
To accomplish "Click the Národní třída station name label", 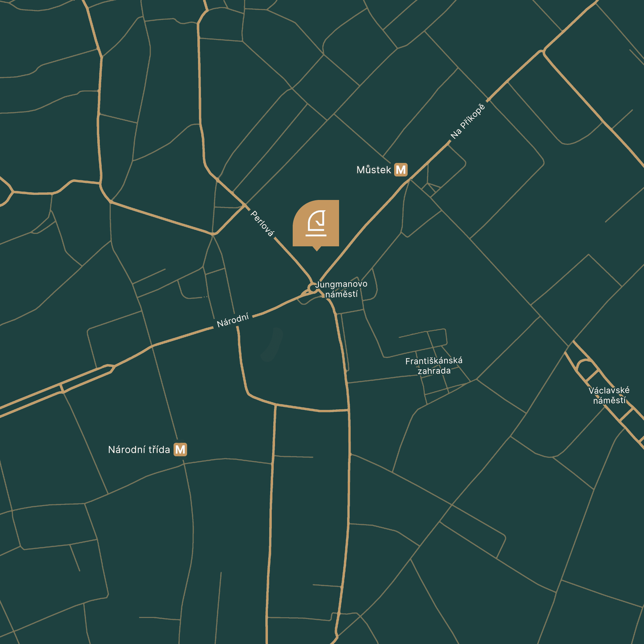I will pyautogui.click(x=139, y=450).
